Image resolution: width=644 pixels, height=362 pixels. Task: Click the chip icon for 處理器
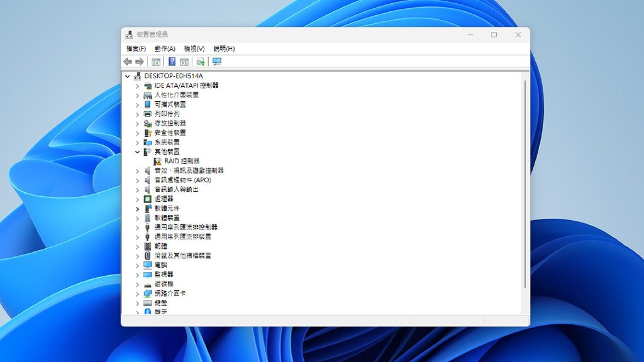tap(147, 199)
